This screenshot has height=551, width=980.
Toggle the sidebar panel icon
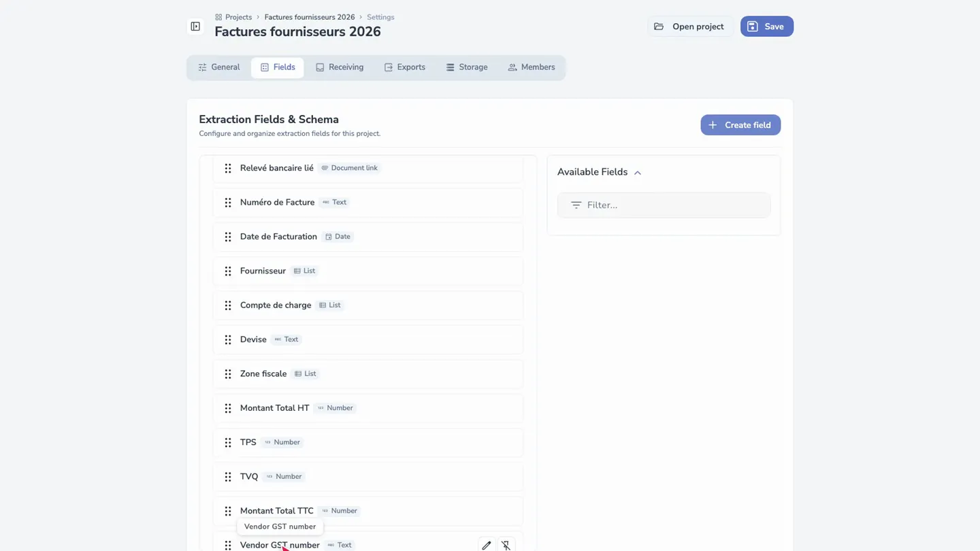195,27
